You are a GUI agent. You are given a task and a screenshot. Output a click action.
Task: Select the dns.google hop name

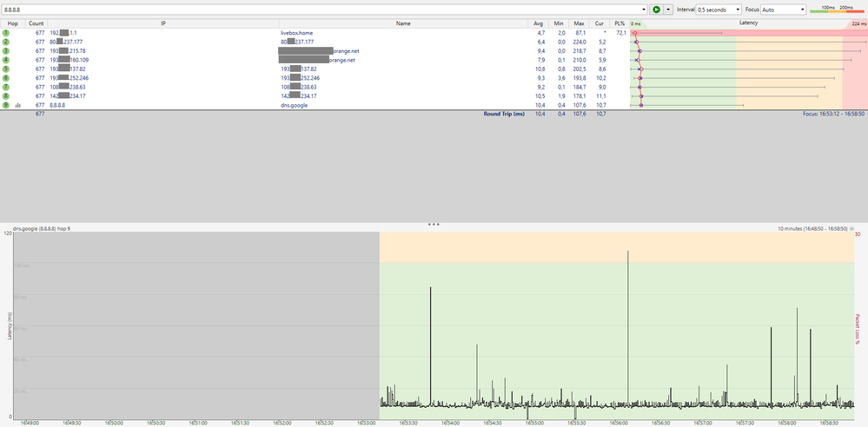pyautogui.click(x=294, y=105)
